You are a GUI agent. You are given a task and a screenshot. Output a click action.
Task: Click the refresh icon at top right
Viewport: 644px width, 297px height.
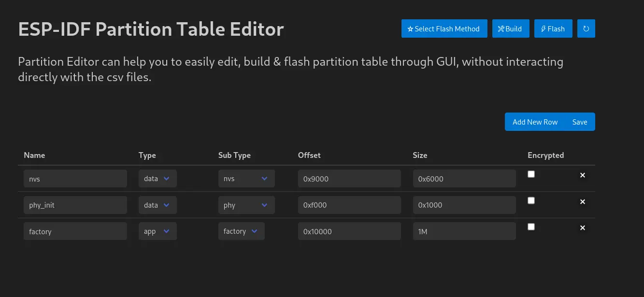[x=586, y=28]
